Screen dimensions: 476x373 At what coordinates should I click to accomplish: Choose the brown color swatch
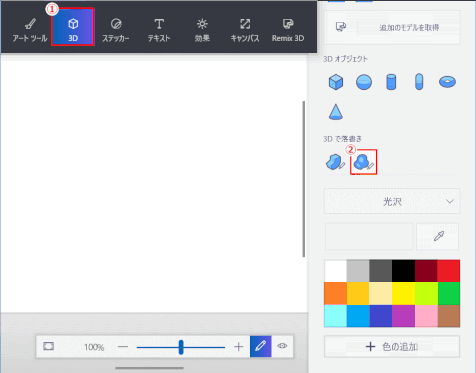coord(449,316)
